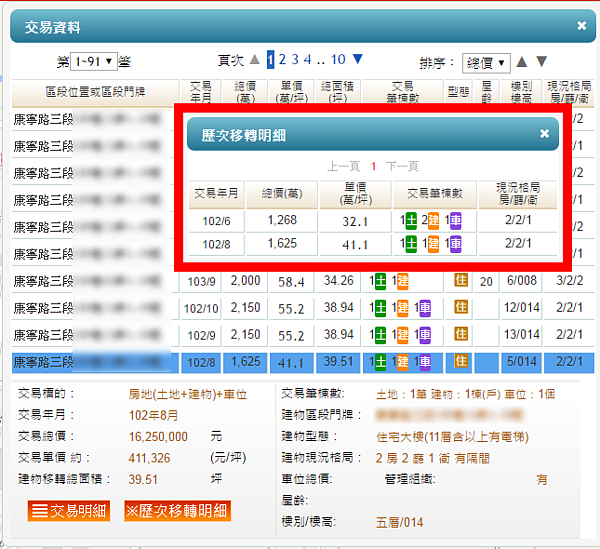Select the 102/9 transaction row
600x549 pixels.
[x=303, y=335]
